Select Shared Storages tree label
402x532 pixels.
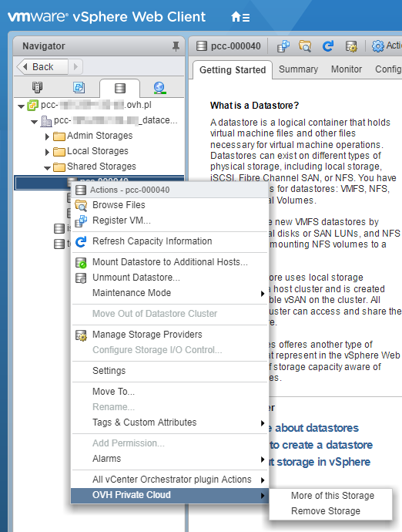(102, 167)
